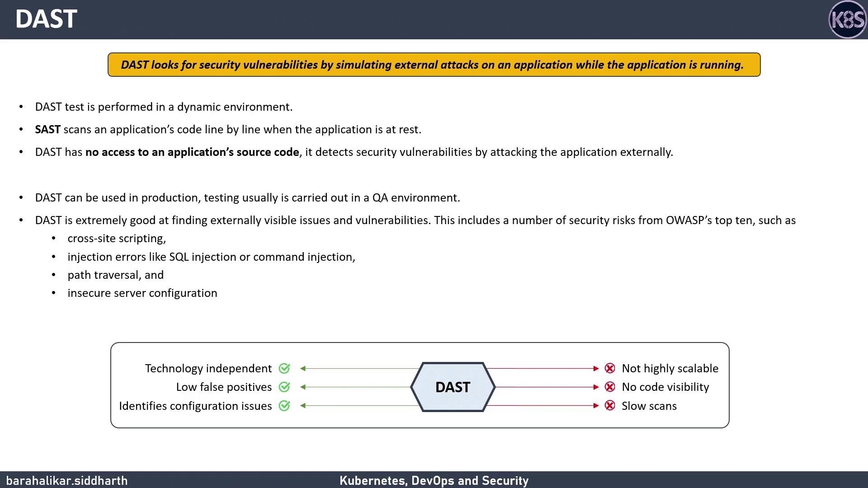
Task: Click the DAST hexagon shape
Action: [453, 387]
